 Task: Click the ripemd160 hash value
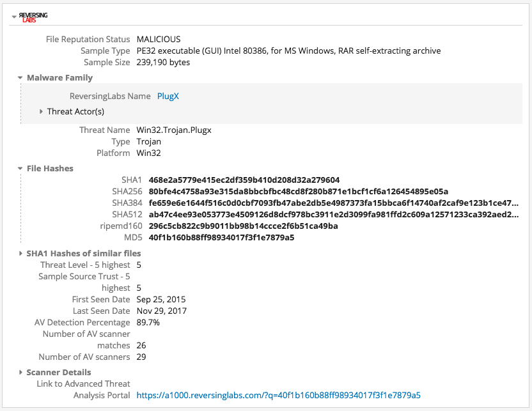coord(243,226)
